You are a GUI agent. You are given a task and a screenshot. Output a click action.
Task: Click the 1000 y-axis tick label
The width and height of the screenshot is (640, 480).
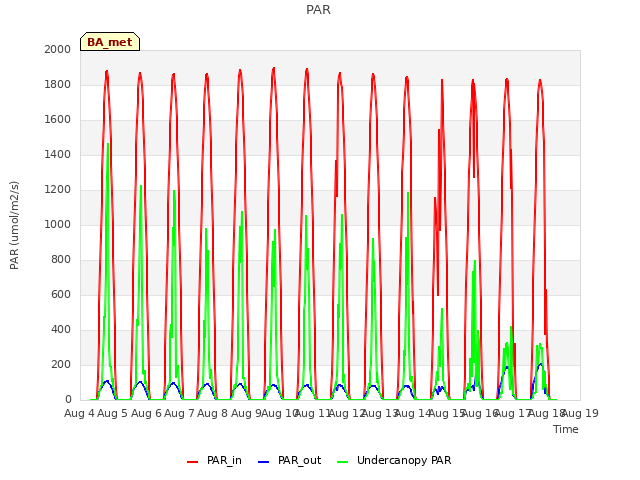click(x=58, y=224)
